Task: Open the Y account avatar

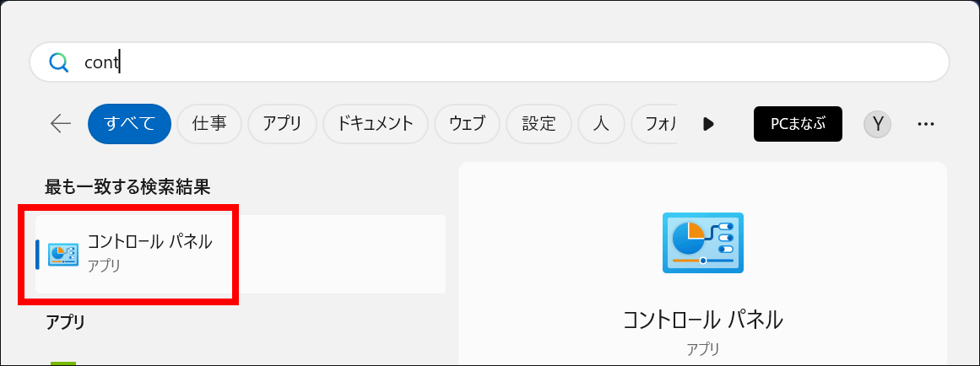Action: (878, 124)
